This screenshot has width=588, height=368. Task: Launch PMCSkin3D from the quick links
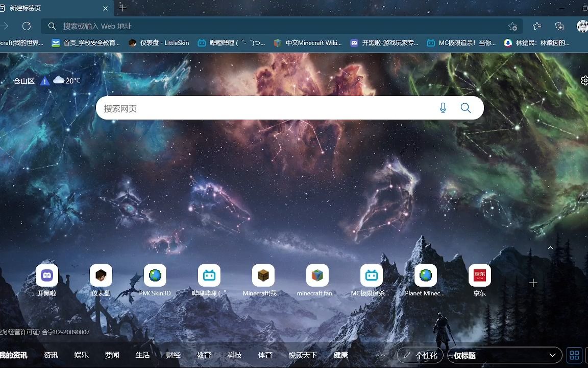coord(155,276)
